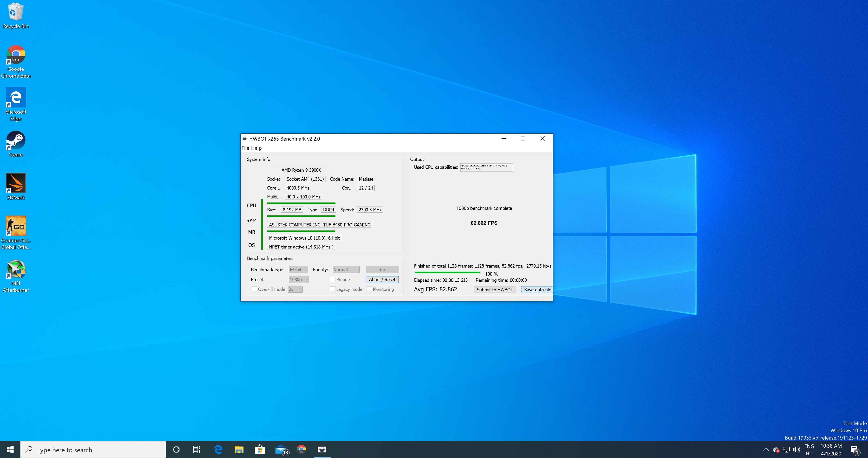
Task: Open Microsoft Store from the taskbar
Action: pyautogui.click(x=259, y=450)
